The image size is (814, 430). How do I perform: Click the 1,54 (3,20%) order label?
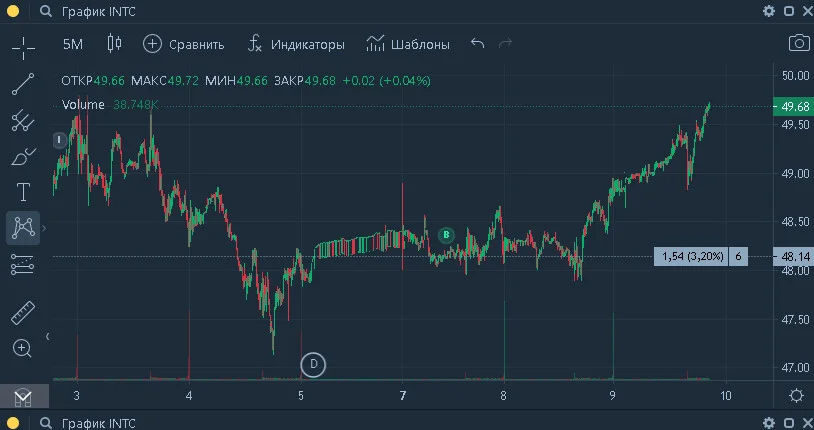[691, 257]
